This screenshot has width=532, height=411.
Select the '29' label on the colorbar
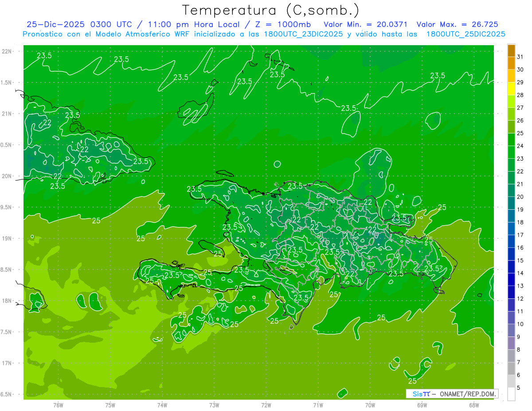[520, 82]
